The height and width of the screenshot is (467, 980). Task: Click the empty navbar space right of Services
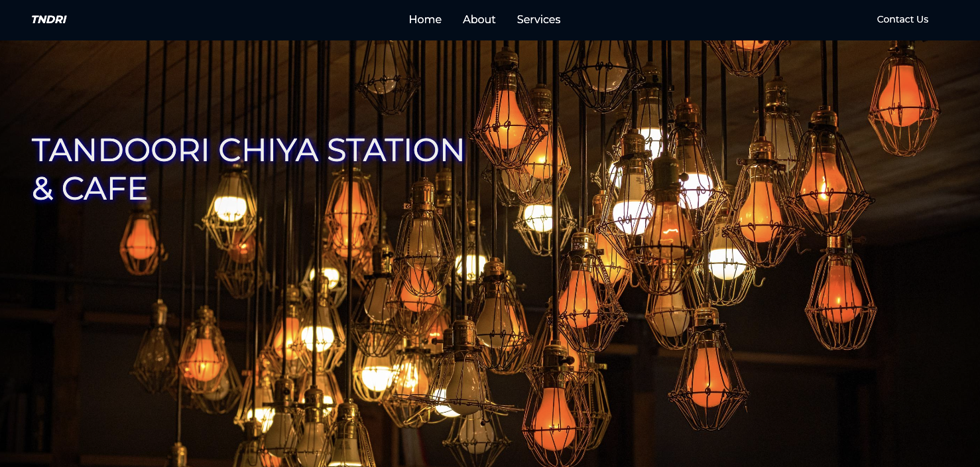pos(716,20)
